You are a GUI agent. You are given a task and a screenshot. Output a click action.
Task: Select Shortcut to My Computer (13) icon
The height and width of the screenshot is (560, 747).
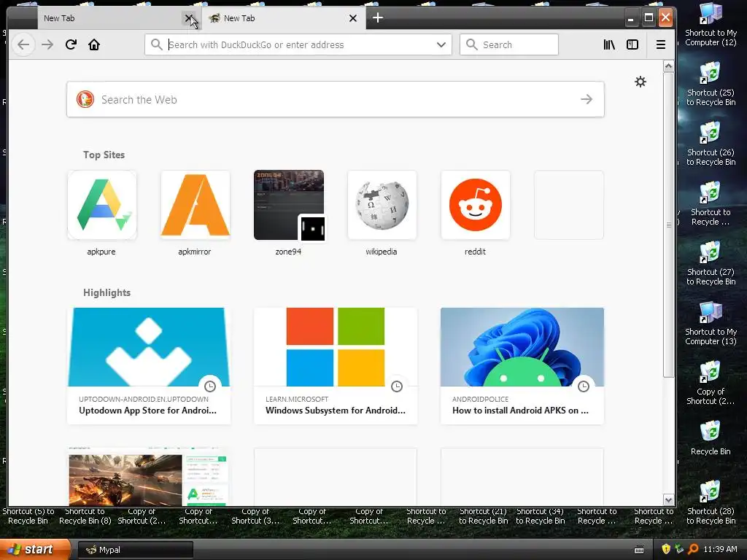click(x=711, y=323)
